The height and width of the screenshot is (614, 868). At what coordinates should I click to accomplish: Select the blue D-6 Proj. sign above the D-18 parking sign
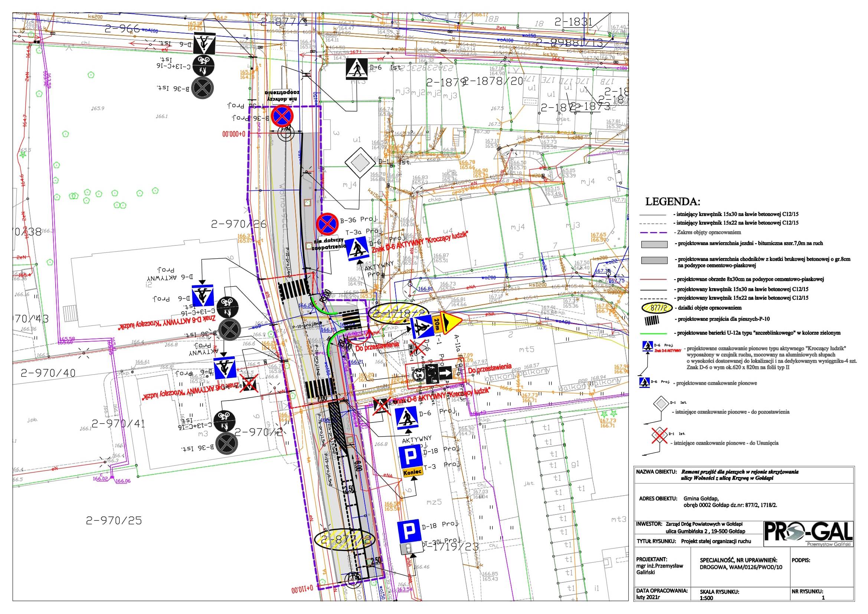pyautogui.click(x=406, y=418)
